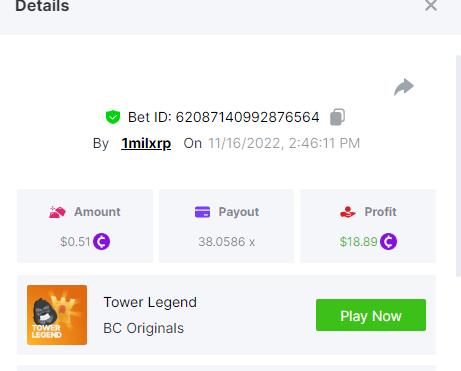Copy the Bet ID with clipboard icon
Screen dimensions: 461x371
click(337, 117)
